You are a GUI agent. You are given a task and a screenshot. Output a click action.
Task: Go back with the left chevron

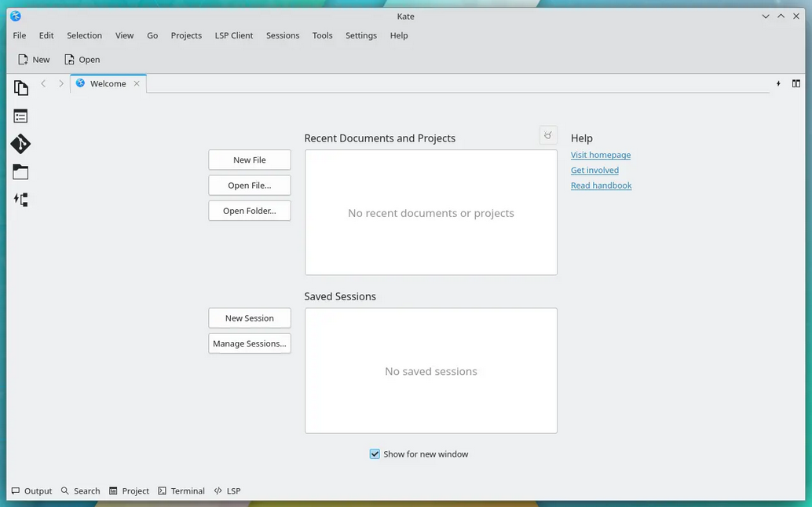point(43,83)
